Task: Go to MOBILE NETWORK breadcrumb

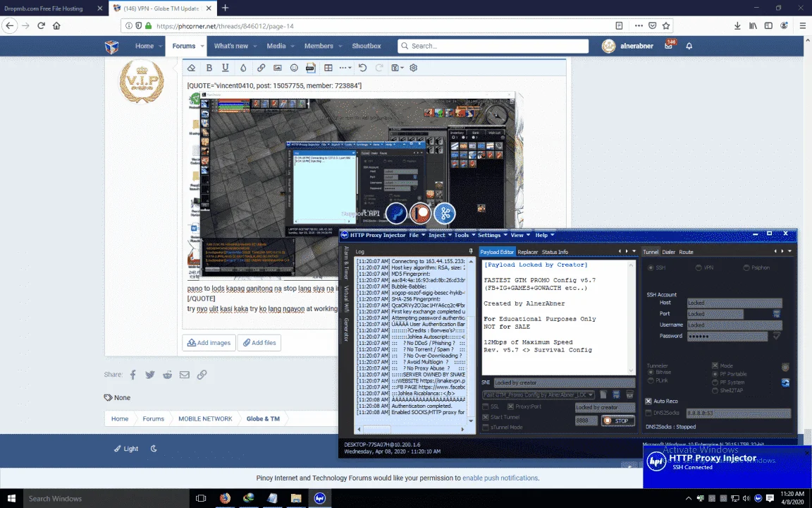Action: click(x=205, y=419)
